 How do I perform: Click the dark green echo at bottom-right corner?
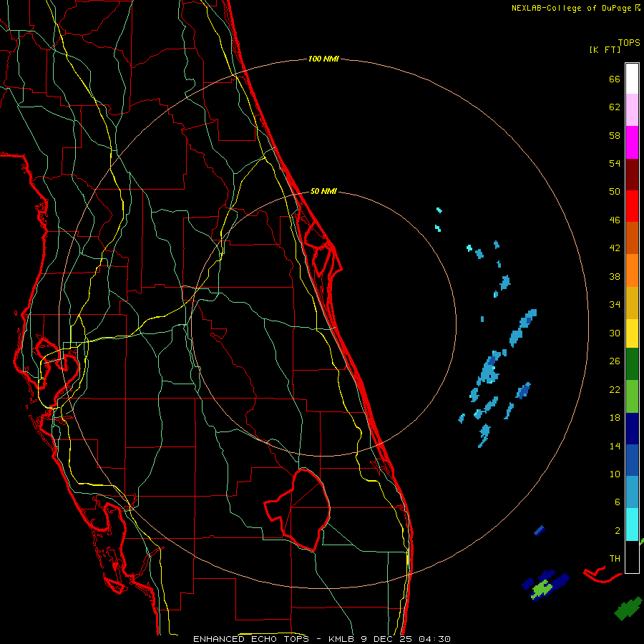point(628,609)
